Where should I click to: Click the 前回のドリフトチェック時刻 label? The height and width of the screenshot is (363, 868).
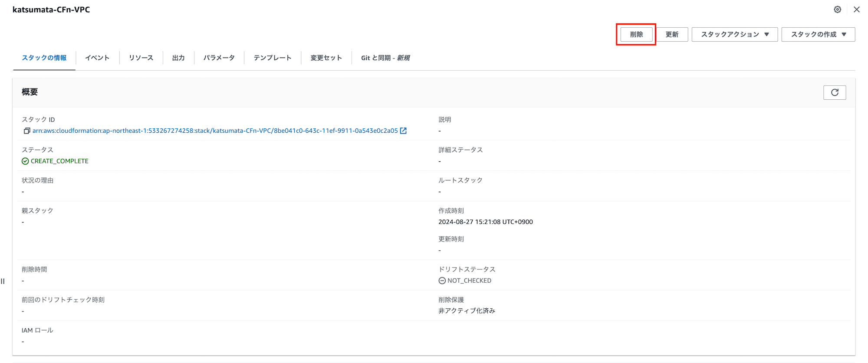[x=63, y=300]
